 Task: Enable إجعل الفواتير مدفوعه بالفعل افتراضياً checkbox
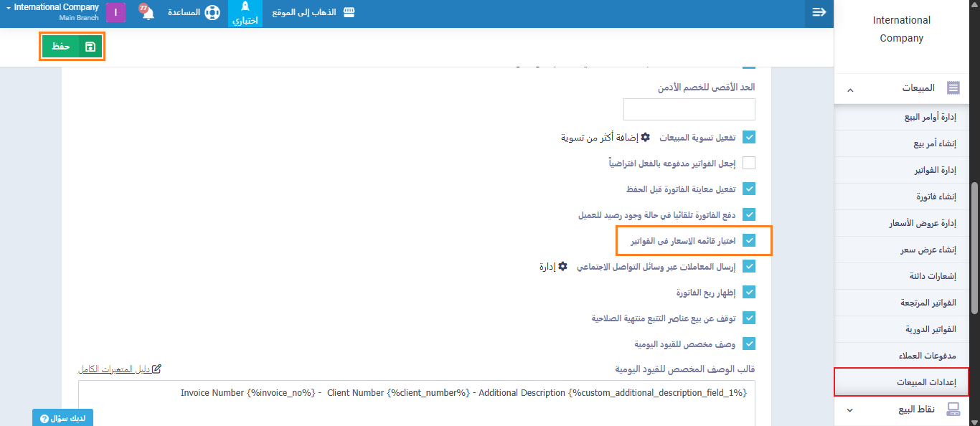tap(749, 163)
